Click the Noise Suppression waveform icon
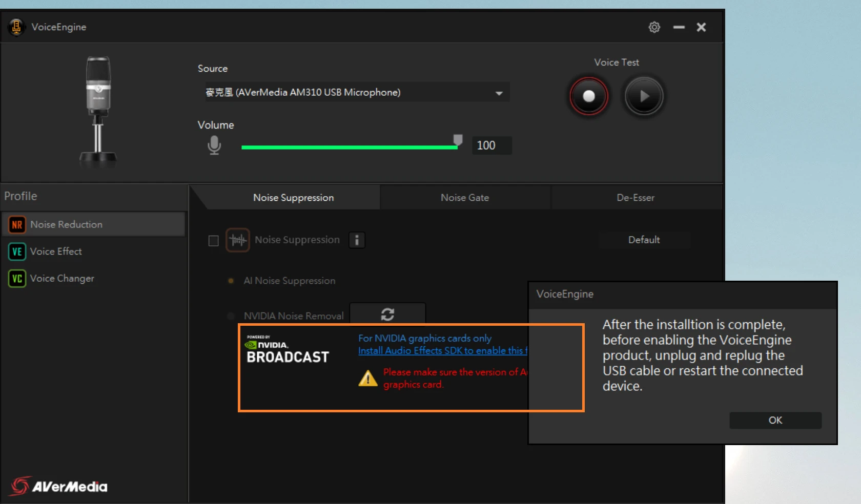The height and width of the screenshot is (504, 861). 238,240
